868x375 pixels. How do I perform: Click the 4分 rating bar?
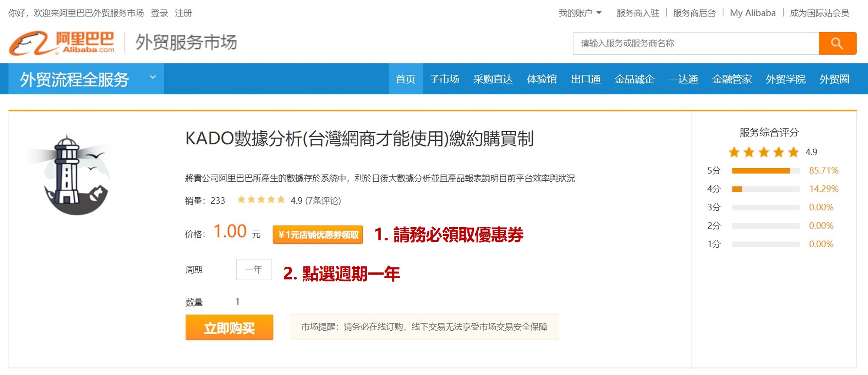pos(766,189)
